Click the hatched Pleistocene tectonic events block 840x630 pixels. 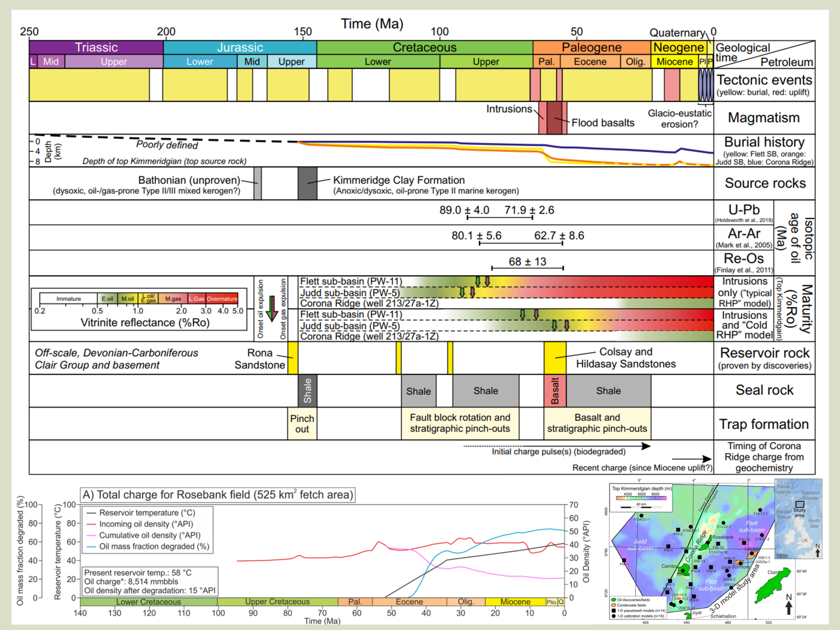click(x=706, y=85)
